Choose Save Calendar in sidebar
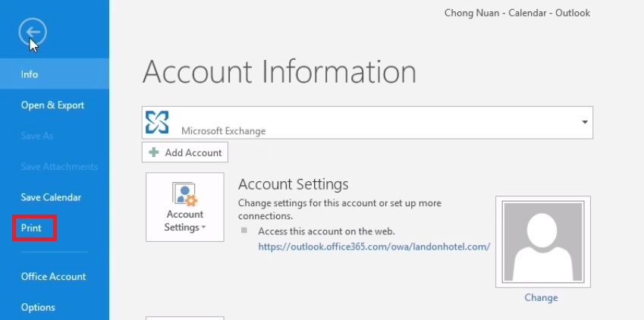644x320 pixels. point(51,197)
